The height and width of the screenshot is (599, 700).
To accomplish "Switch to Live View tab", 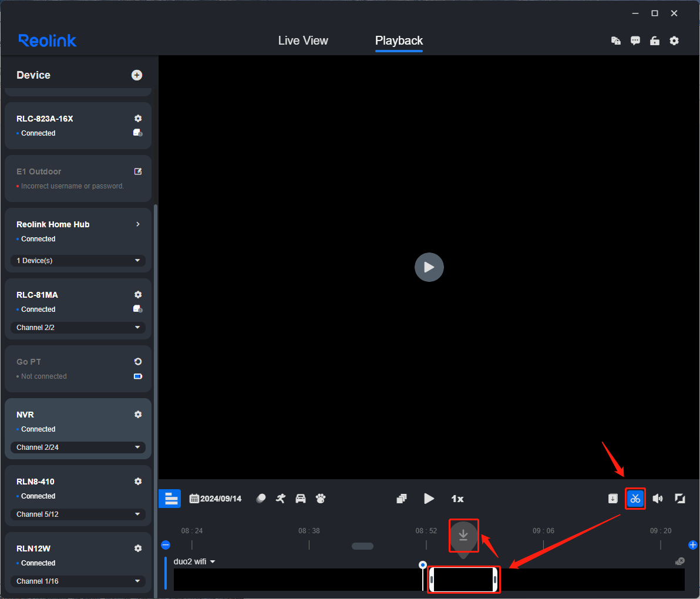I will [303, 41].
